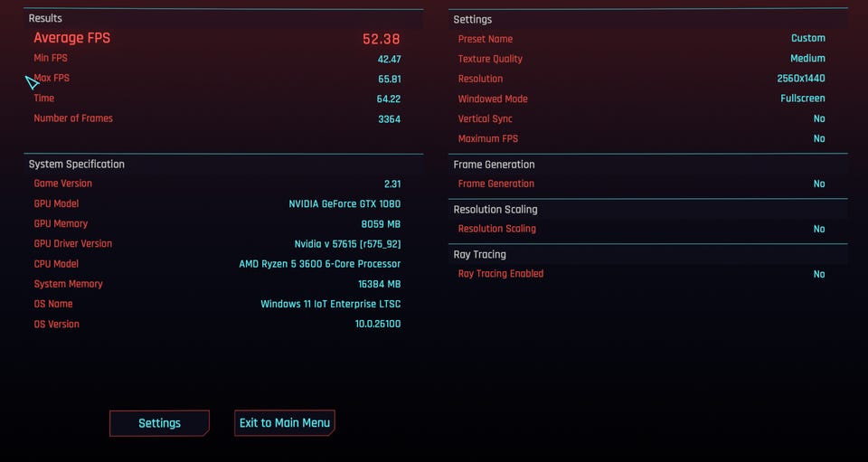Click the Time label in Results

[x=43, y=98]
